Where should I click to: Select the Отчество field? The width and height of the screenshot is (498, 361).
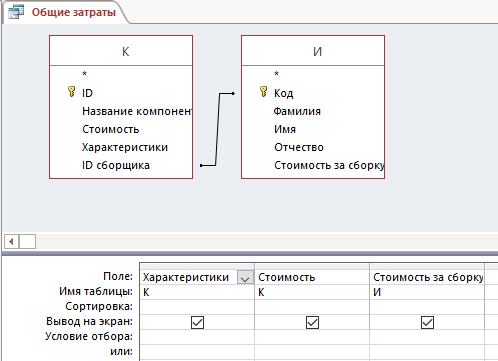[x=299, y=147]
